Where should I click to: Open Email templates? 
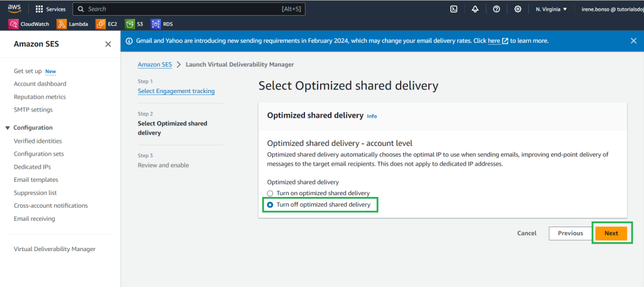(36, 179)
